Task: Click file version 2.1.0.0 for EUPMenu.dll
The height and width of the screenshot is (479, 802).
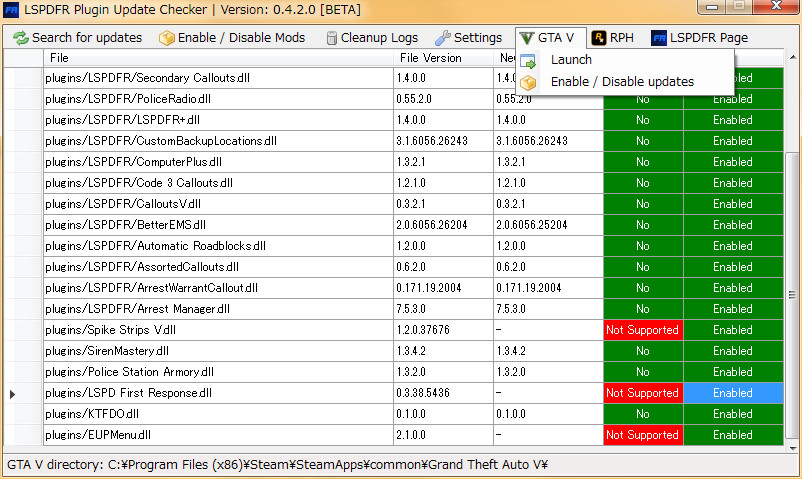Action: (x=443, y=435)
